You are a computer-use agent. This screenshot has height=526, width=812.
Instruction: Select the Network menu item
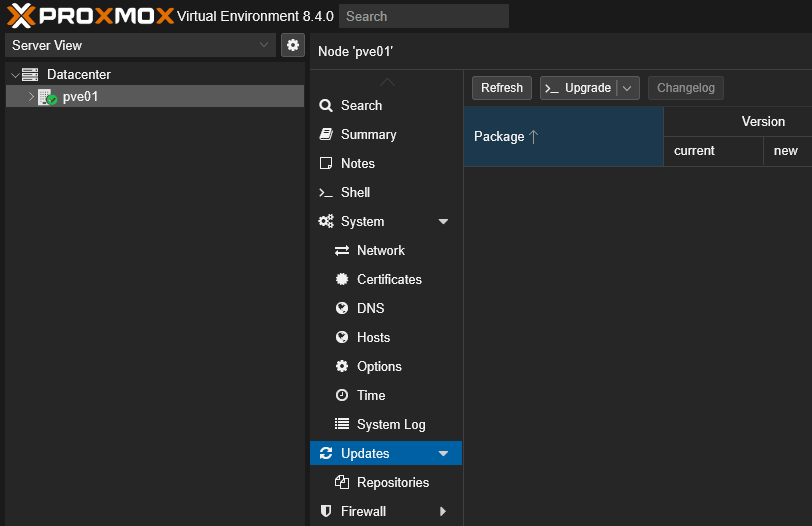[x=380, y=250]
